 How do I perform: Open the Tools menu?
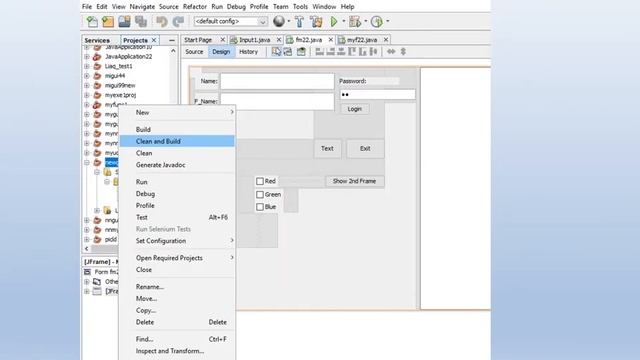point(300,7)
